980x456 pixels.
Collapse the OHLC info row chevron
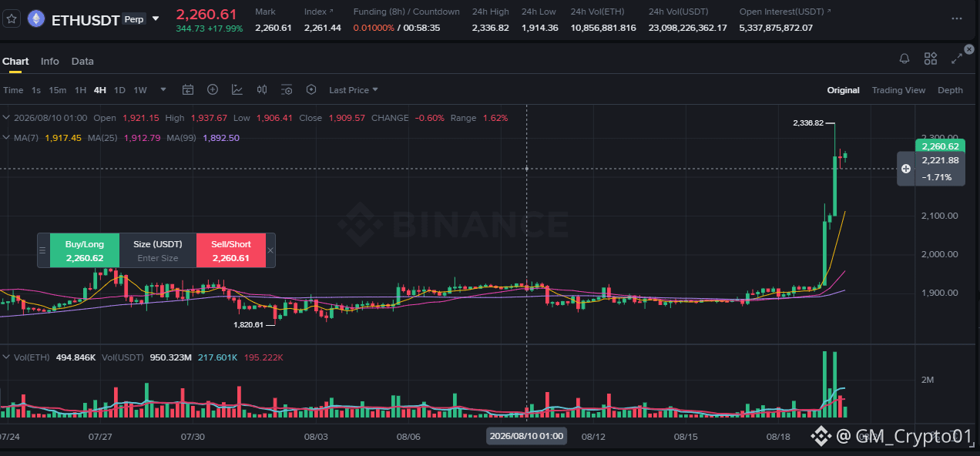click(x=6, y=118)
